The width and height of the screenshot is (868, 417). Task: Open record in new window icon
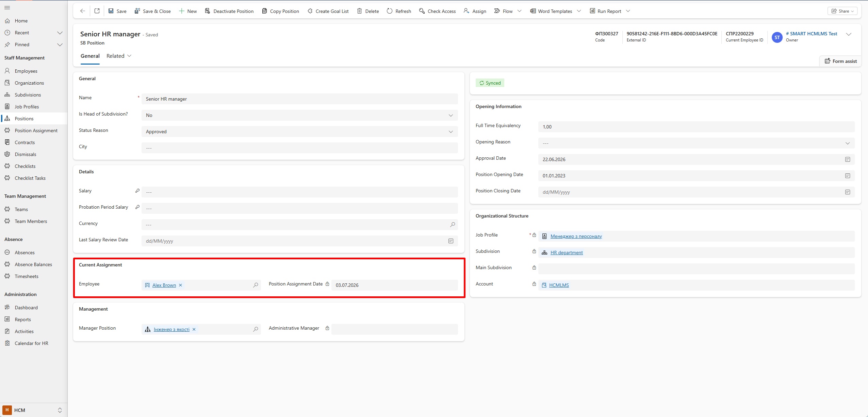97,11
